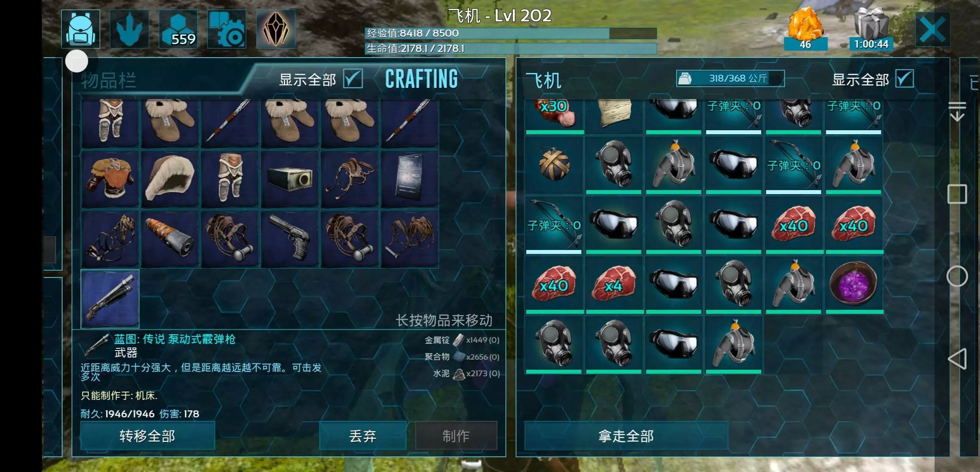Expand the sort dropdown arrow at right edge
Screen dimensions: 980x472
957,111
